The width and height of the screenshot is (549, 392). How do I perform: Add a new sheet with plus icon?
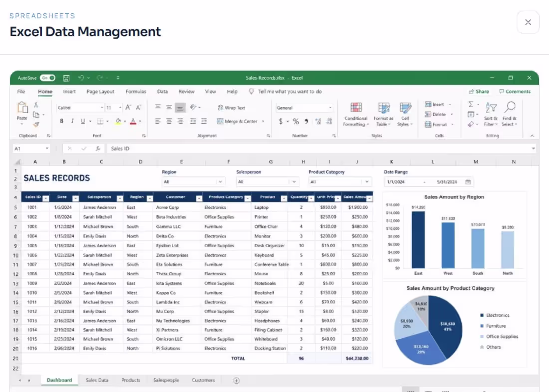(x=237, y=381)
